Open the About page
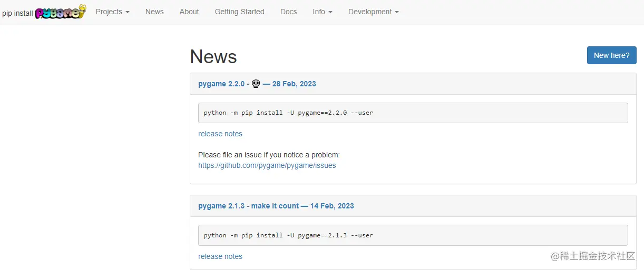The image size is (644, 270). pos(189,12)
